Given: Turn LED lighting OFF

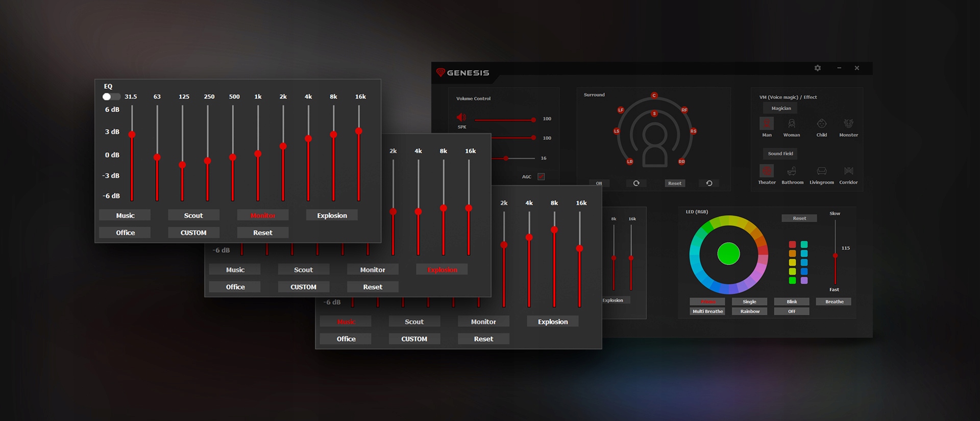Looking at the screenshot, I should (x=792, y=311).
